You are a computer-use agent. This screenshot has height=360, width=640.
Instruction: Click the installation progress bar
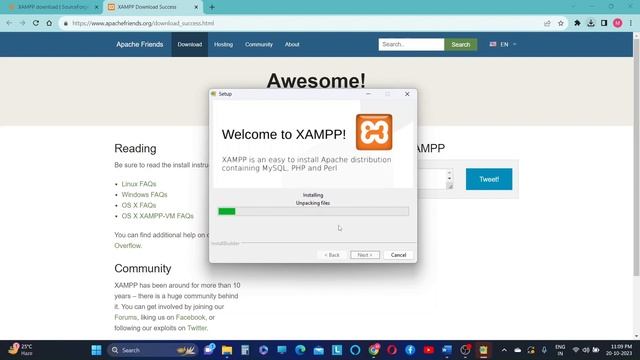coord(313,211)
